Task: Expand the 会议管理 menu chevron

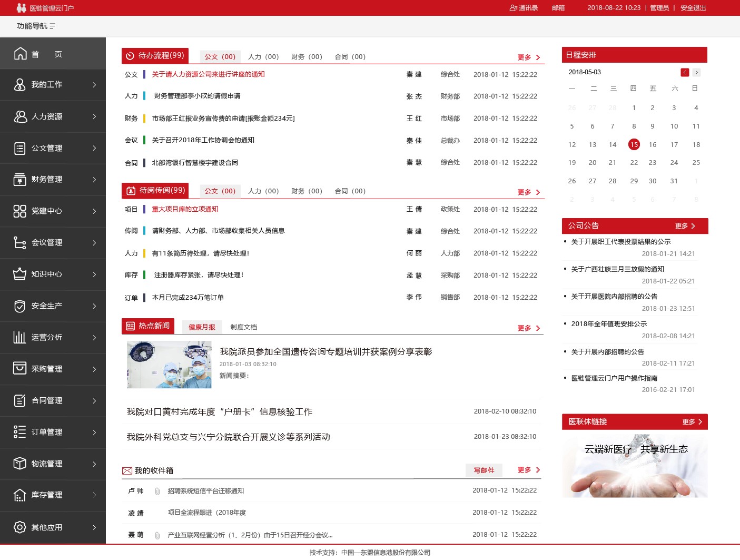Action: (x=94, y=243)
